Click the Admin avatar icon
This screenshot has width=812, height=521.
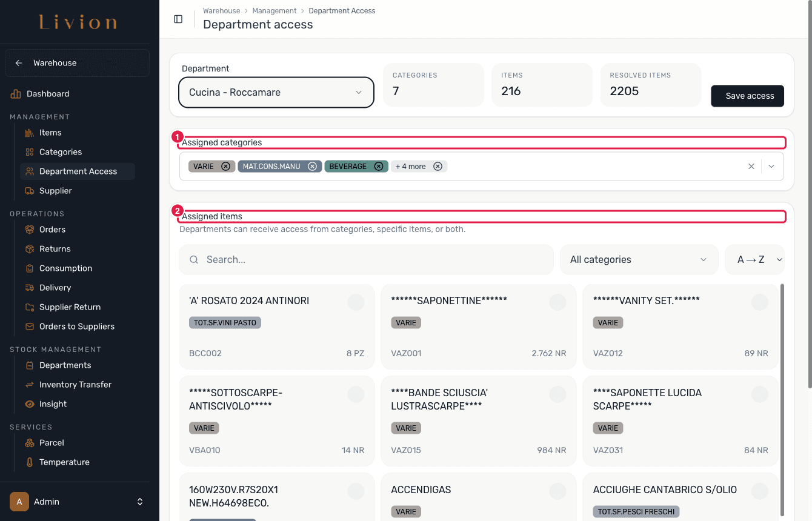pos(19,502)
